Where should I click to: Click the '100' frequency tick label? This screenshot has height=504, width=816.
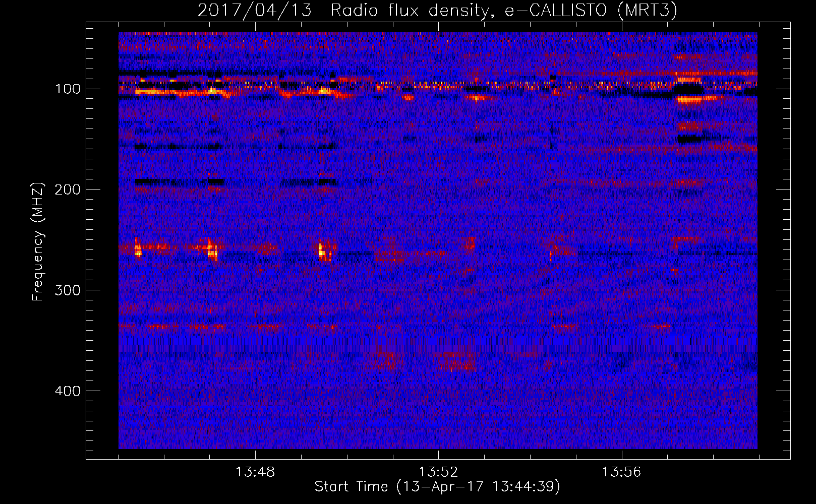coord(68,89)
